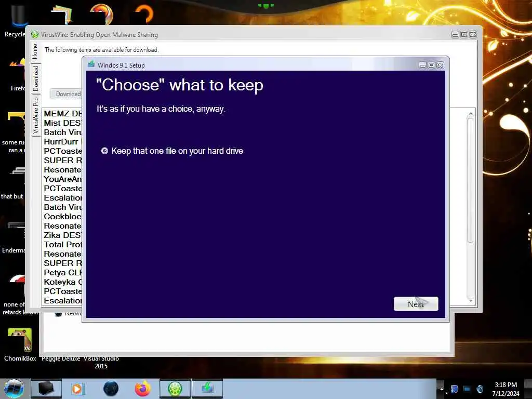532x399 pixels.
Task: Open the Recycle Bin desktop icon
Action: pos(15,21)
